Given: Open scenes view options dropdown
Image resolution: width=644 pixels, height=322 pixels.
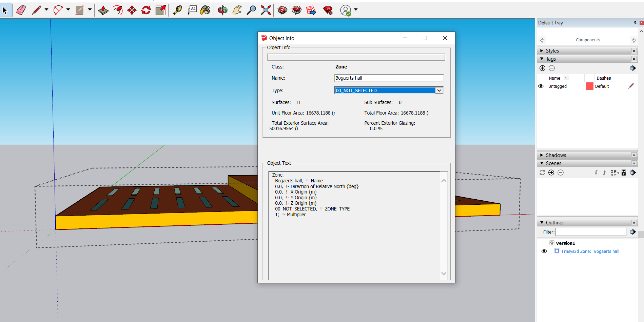Looking at the screenshot, I should point(614,173).
